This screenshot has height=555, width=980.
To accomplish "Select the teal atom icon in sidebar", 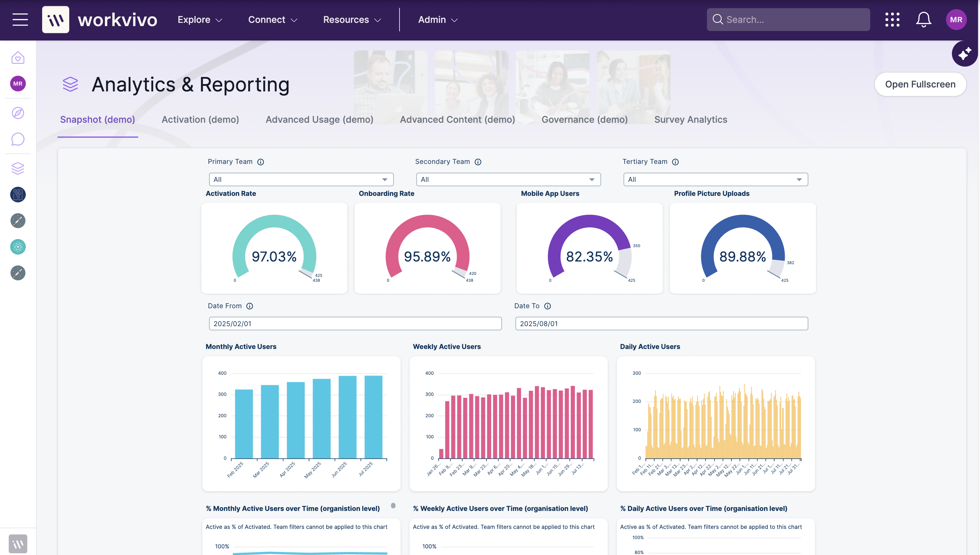I will coord(18,246).
